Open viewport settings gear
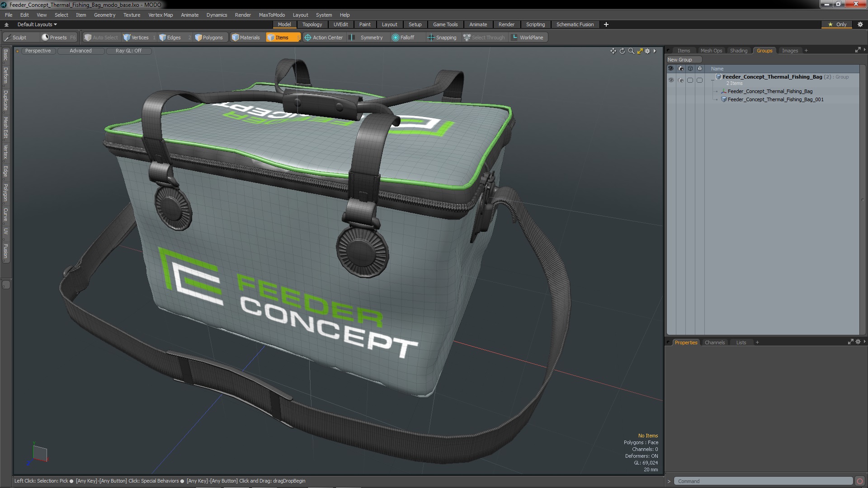 [647, 51]
